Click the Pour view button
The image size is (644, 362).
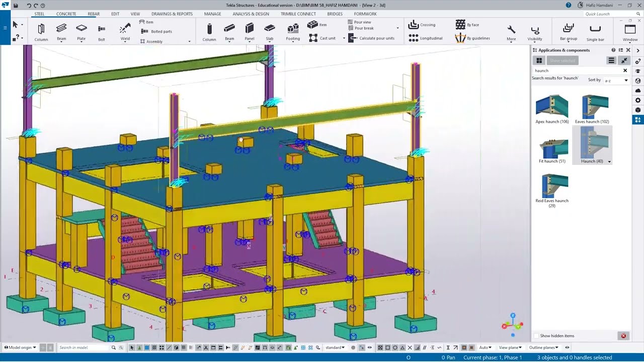pos(359,22)
